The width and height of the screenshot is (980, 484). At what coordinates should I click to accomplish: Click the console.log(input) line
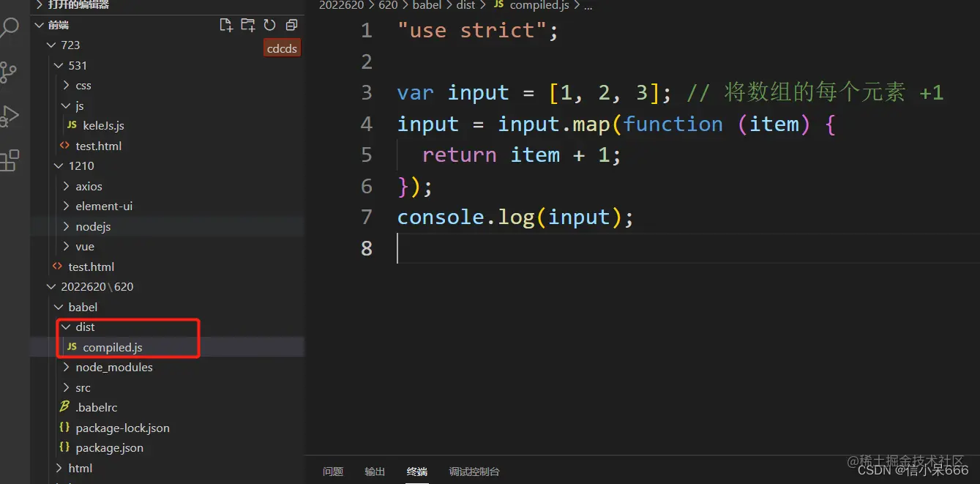pos(515,217)
